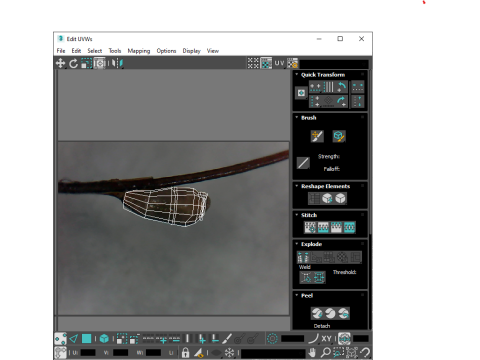Click Reset Peel icon
480x360 pixels.
(343, 313)
